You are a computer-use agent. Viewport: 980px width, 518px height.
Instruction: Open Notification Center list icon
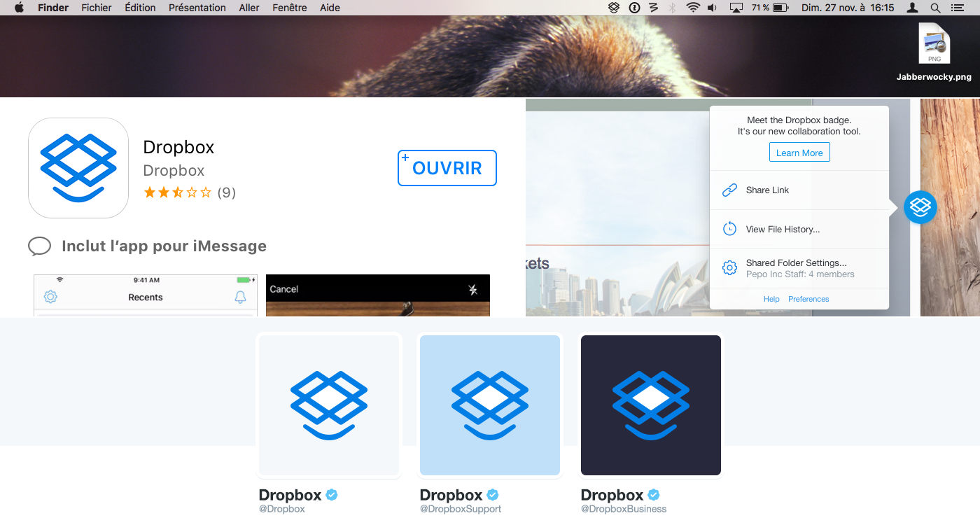coord(958,8)
